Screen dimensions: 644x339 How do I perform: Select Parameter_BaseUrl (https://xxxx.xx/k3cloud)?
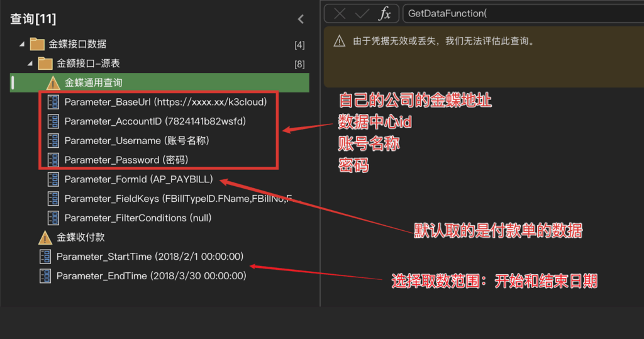coord(165,102)
